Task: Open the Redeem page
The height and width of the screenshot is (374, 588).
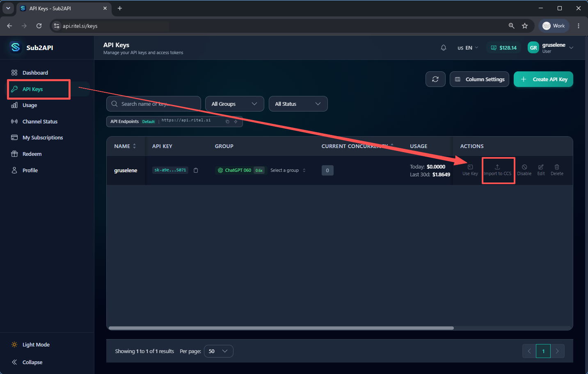Action: pyautogui.click(x=26, y=154)
